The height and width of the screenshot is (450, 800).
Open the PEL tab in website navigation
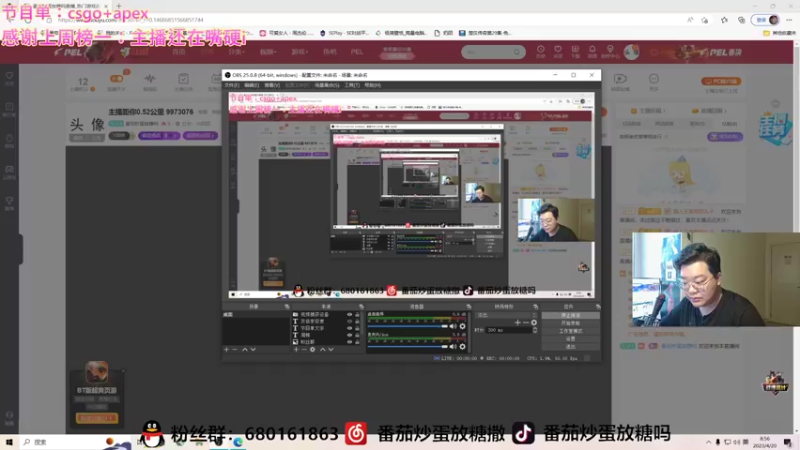(x=357, y=52)
